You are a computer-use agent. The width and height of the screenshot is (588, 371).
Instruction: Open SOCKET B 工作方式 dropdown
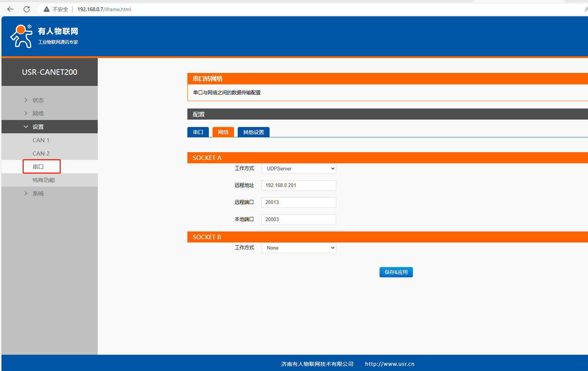tap(298, 248)
